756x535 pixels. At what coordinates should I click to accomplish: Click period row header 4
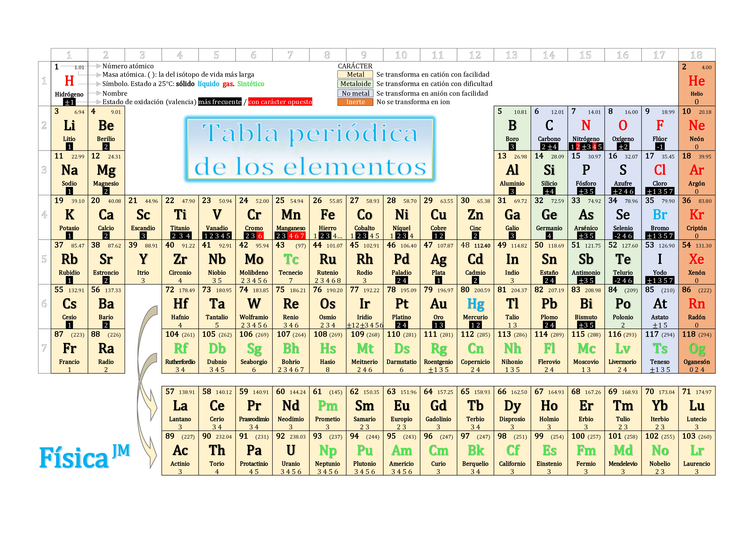click(44, 217)
